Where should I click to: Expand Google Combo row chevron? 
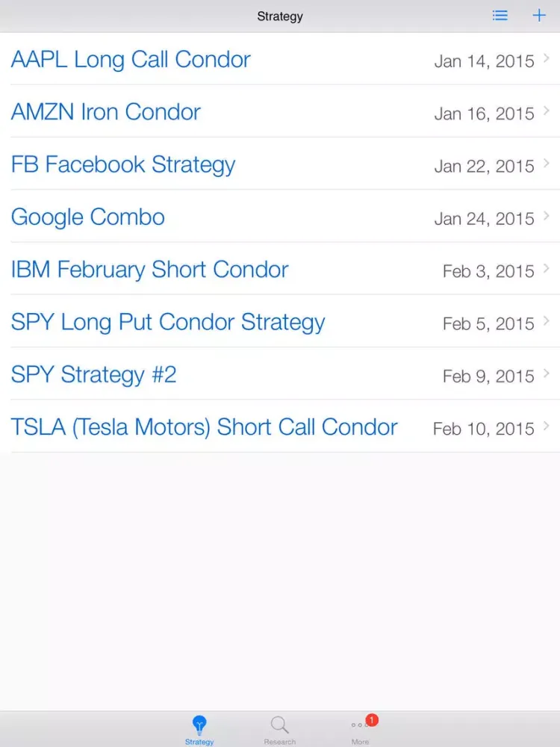pos(547,217)
